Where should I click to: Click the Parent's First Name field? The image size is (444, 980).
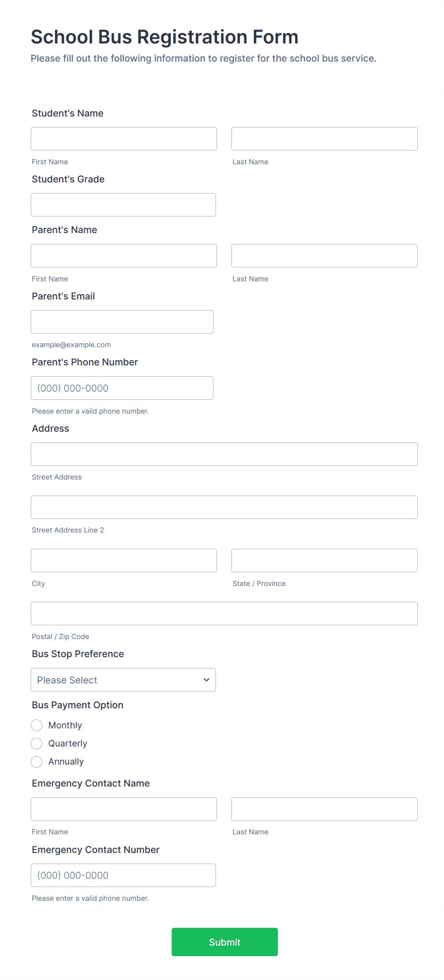click(x=123, y=256)
